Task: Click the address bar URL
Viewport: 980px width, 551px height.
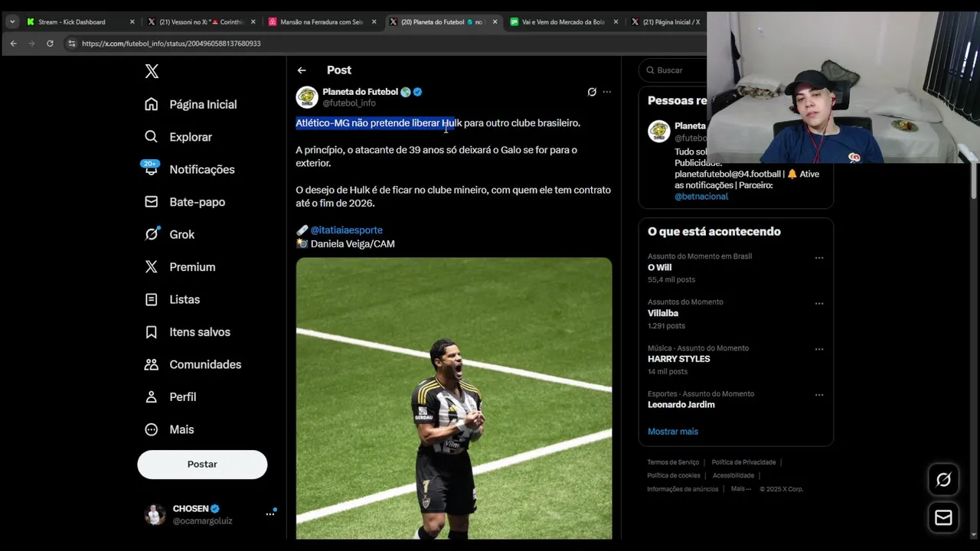Action: click(171, 44)
